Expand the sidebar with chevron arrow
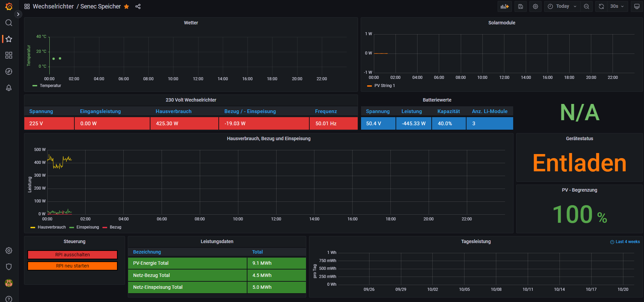The width and height of the screenshot is (644, 302). (18, 14)
